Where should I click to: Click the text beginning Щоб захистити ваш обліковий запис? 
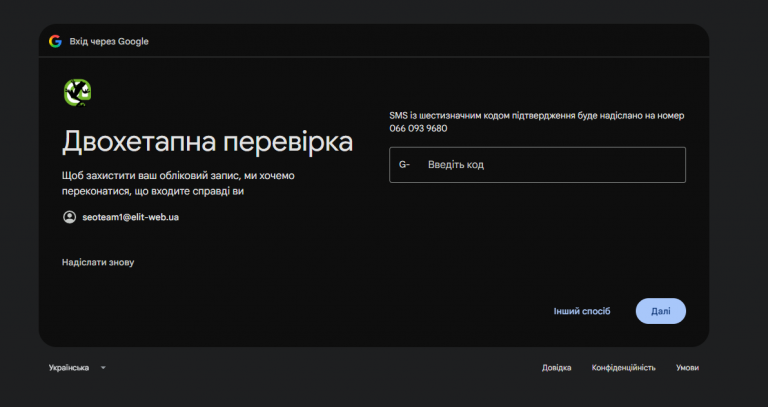click(x=178, y=183)
